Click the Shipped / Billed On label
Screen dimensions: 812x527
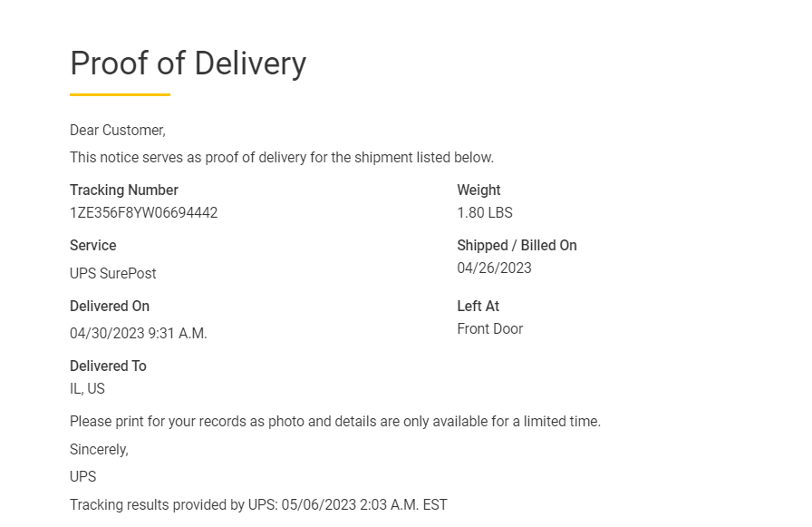point(517,246)
